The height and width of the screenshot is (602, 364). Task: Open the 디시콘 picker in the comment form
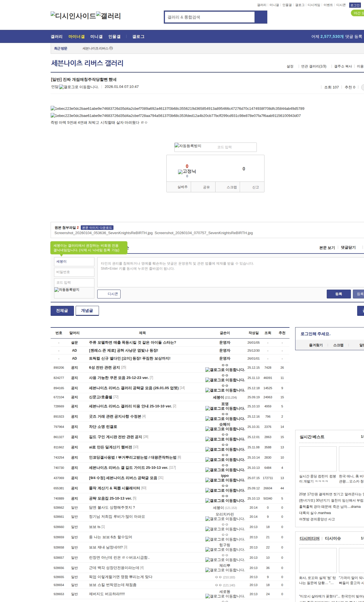109,294
